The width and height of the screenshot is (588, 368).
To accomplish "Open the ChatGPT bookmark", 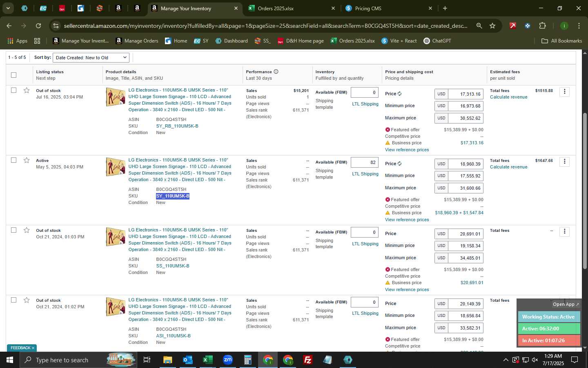I will pyautogui.click(x=437, y=41).
